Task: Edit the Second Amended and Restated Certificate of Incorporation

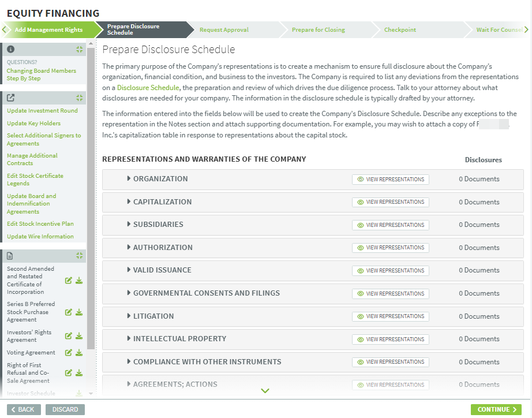Action: tap(68, 281)
